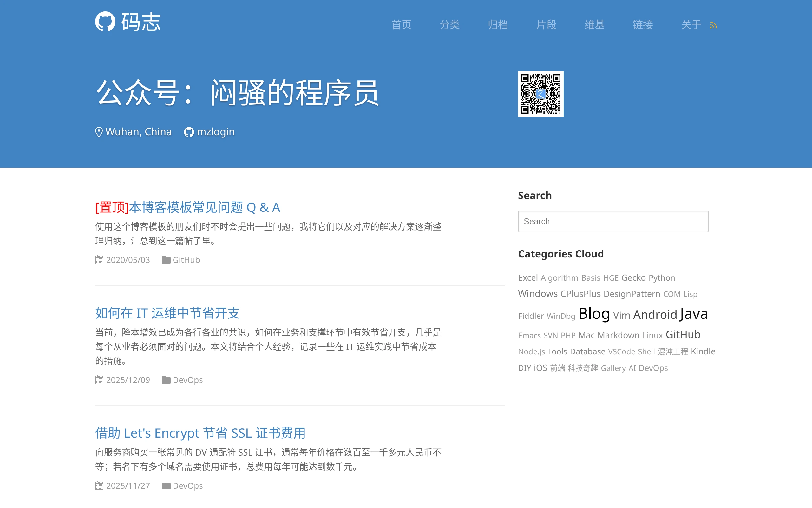Open the 归档 navigation item
Screen dimensions: 812x508
[498, 24]
